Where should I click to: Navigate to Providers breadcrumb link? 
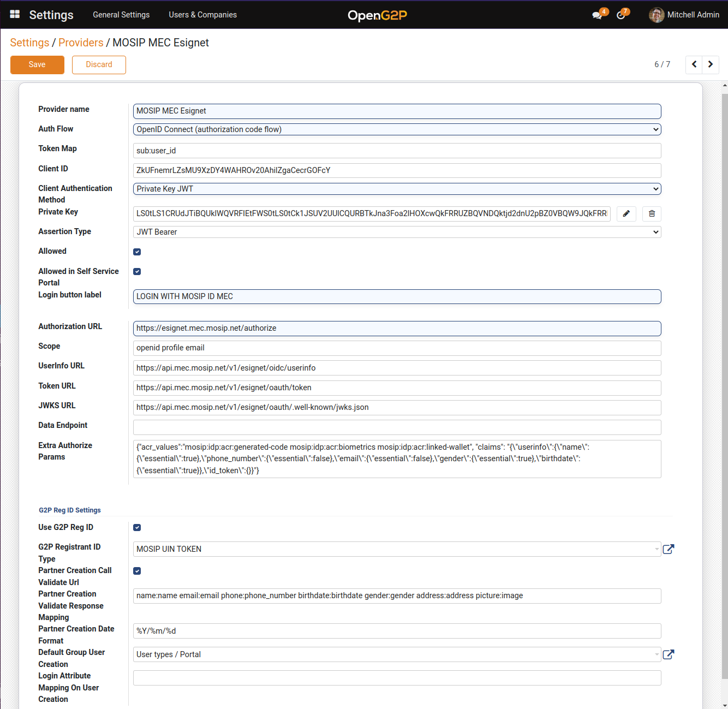coord(81,43)
